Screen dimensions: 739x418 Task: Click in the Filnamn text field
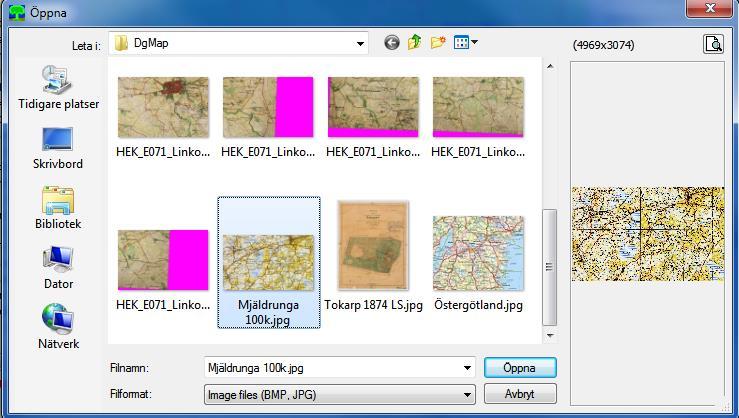(332, 368)
